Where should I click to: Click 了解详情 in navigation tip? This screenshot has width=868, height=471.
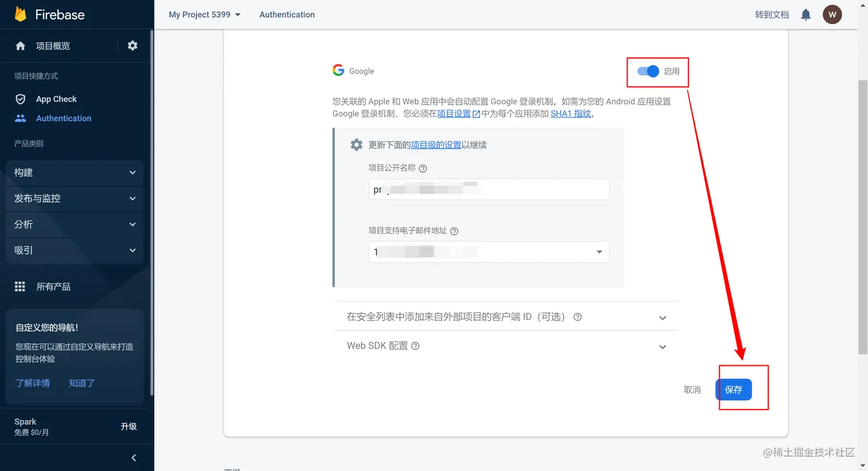(33, 383)
